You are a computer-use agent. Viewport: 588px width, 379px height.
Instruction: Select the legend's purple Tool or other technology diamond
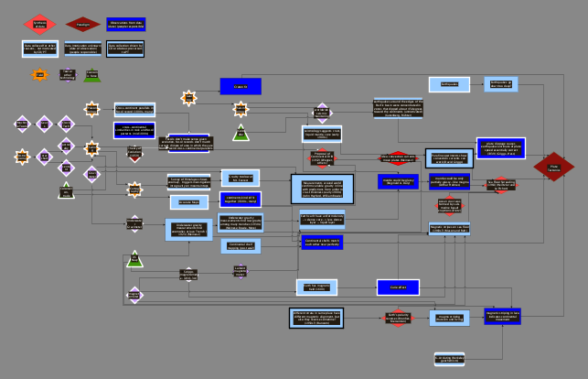tap(68, 75)
